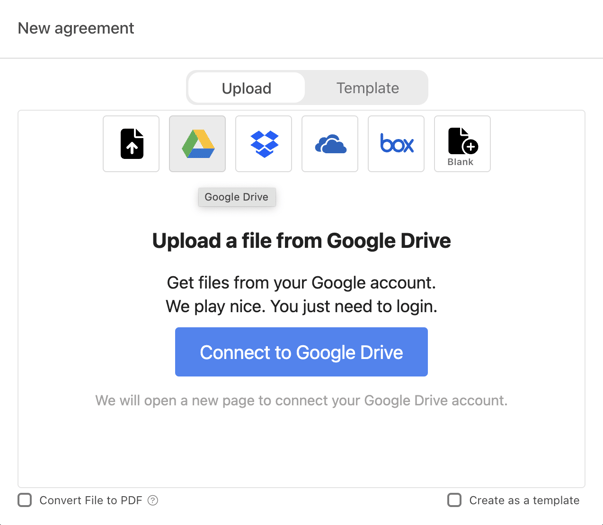The height and width of the screenshot is (525, 603).
Task: Enable Convert File to PDF checkbox
Action: click(25, 500)
